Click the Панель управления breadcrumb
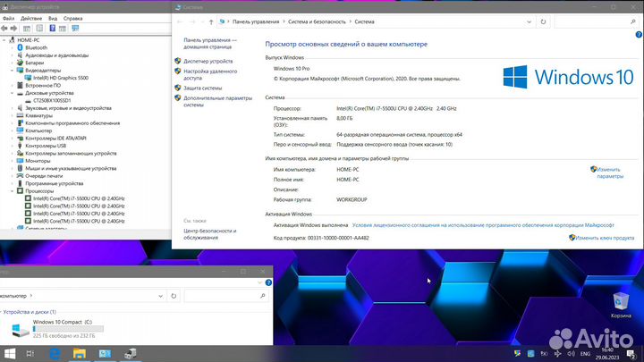 tap(256, 21)
